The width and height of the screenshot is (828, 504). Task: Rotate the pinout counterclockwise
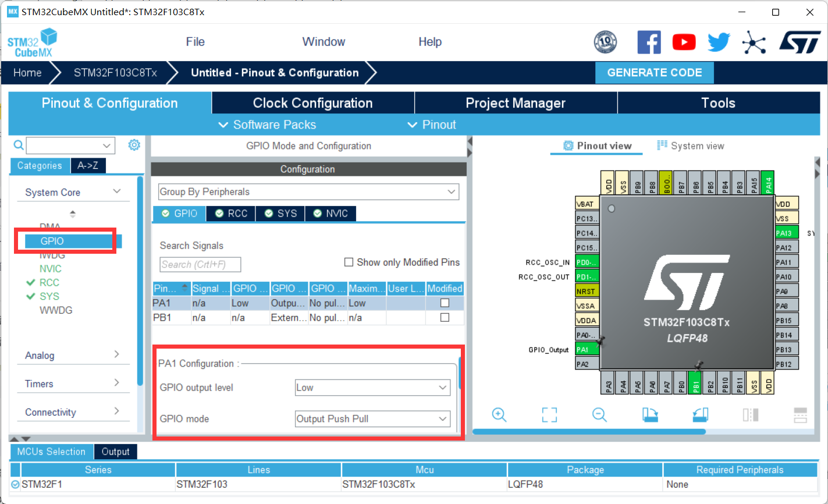tap(700, 415)
